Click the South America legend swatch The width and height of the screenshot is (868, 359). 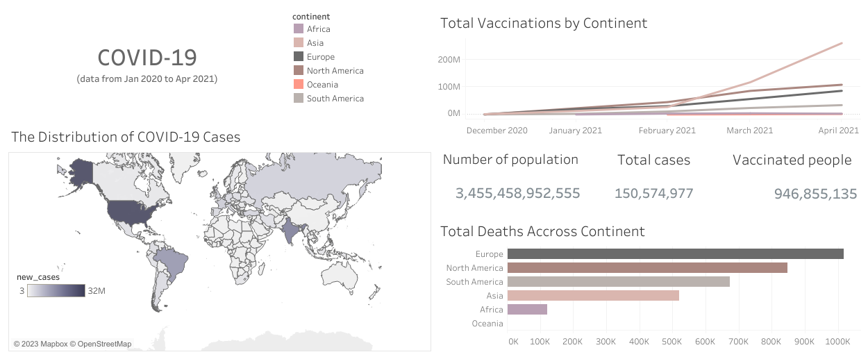click(x=299, y=99)
